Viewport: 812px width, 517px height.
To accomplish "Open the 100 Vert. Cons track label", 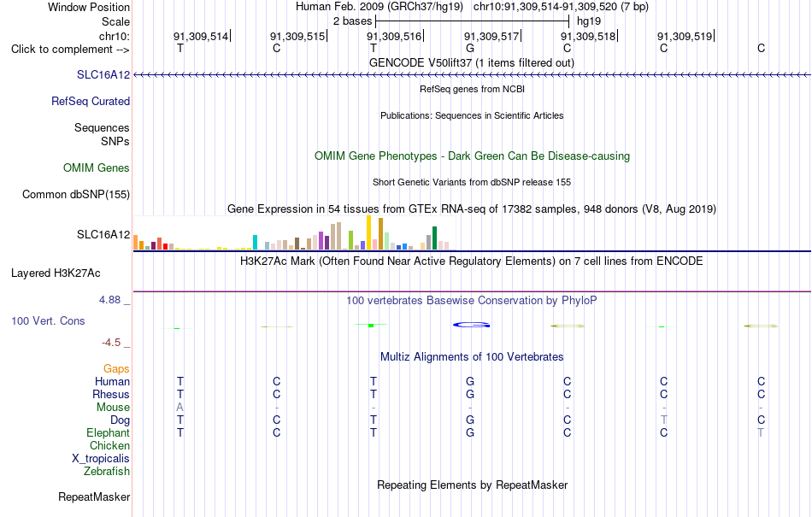I will pos(48,320).
